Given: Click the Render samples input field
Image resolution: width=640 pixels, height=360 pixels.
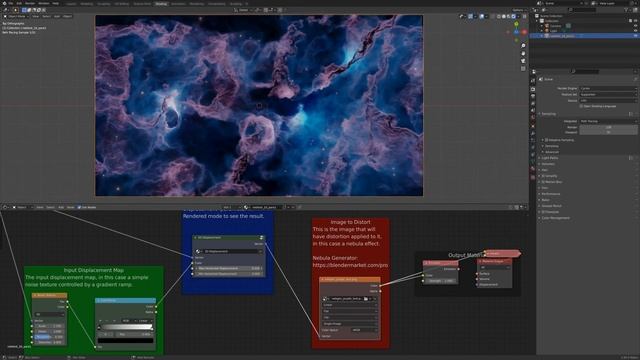Looking at the screenshot, I should tap(608, 127).
